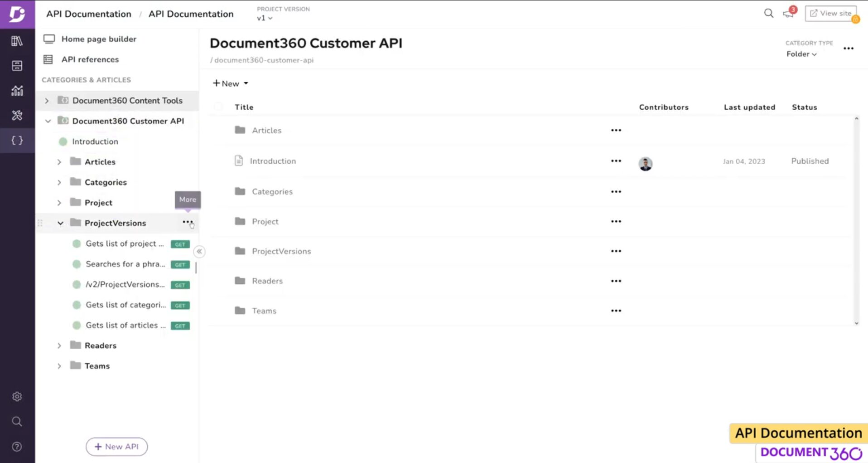This screenshot has width=868, height=463.
Task: Open Settings gear in the sidebar
Action: tap(17, 397)
